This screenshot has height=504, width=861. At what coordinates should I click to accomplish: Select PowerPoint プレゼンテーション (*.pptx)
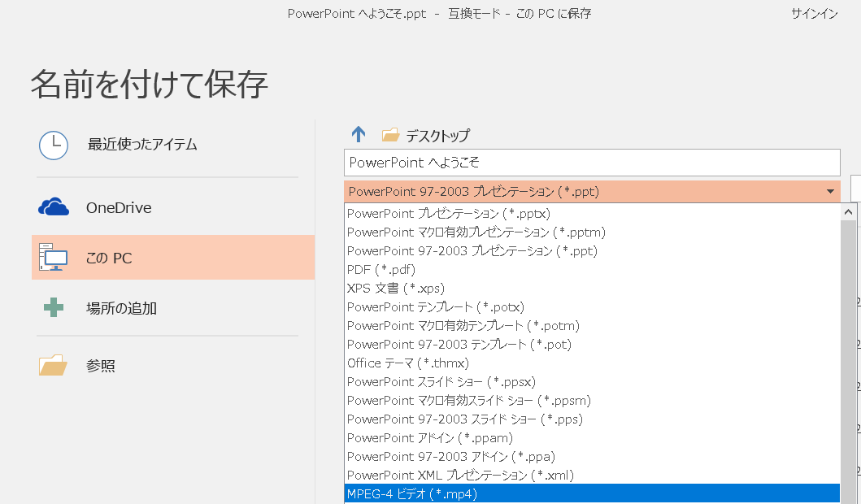[592, 214]
